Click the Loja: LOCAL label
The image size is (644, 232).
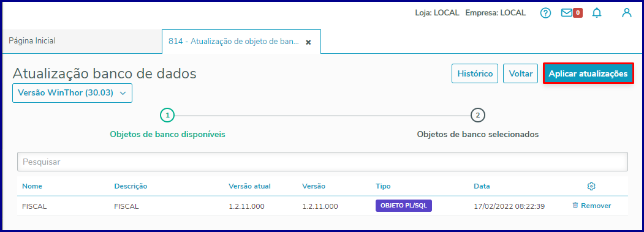[437, 13]
